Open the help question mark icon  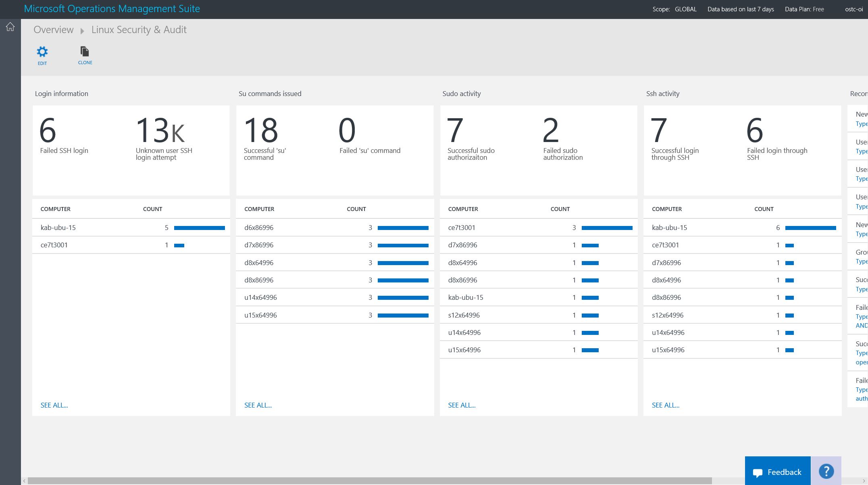(x=826, y=471)
